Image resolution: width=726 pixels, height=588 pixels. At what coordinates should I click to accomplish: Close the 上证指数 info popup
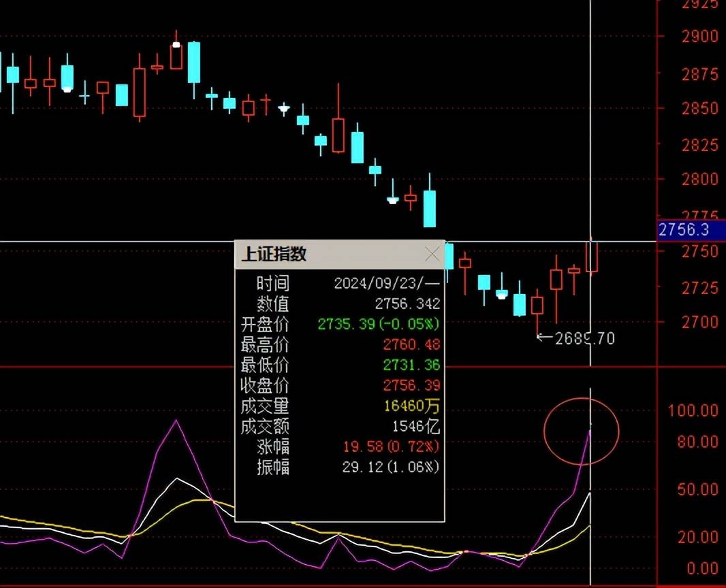(432, 254)
